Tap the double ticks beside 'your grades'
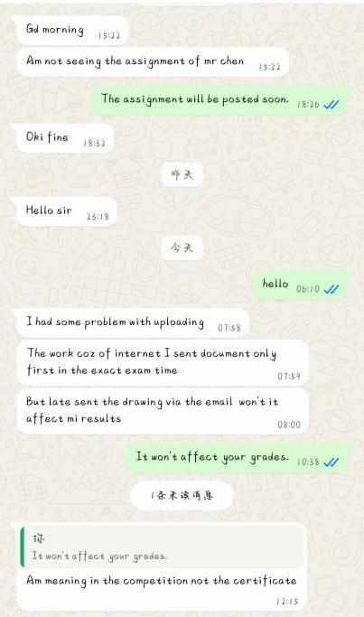 point(331,462)
